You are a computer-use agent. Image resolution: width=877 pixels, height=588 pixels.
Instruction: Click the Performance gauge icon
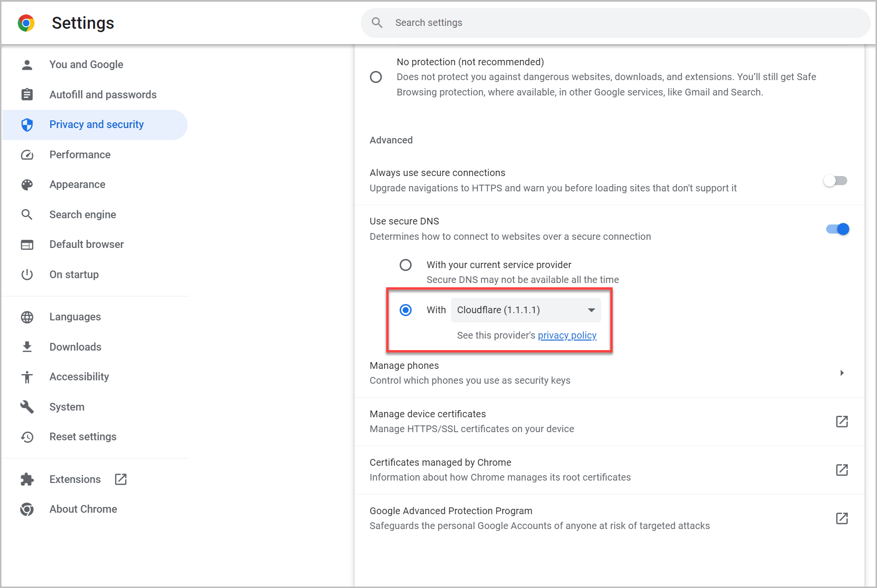(x=27, y=154)
